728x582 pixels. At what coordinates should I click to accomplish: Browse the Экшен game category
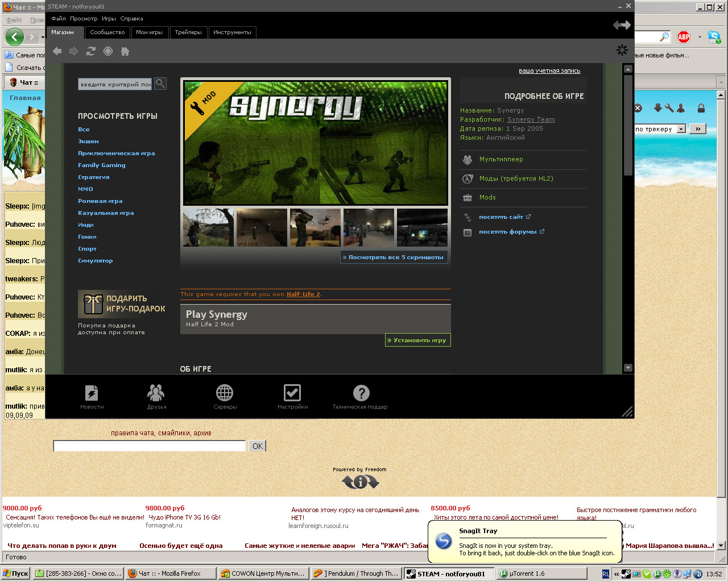point(88,142)
